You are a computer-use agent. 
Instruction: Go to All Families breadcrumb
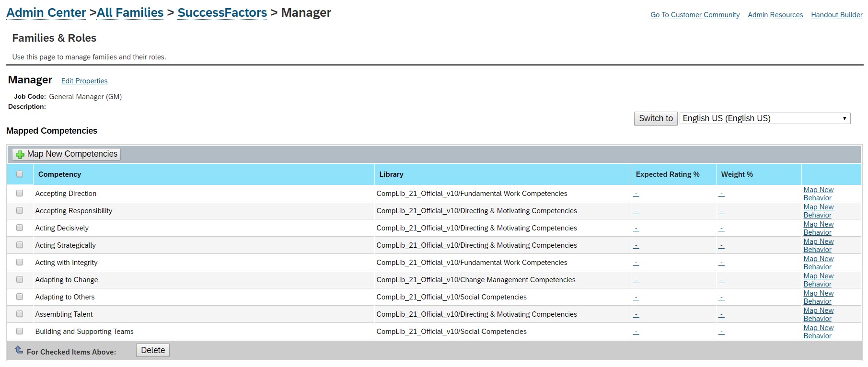click(130, 12)
